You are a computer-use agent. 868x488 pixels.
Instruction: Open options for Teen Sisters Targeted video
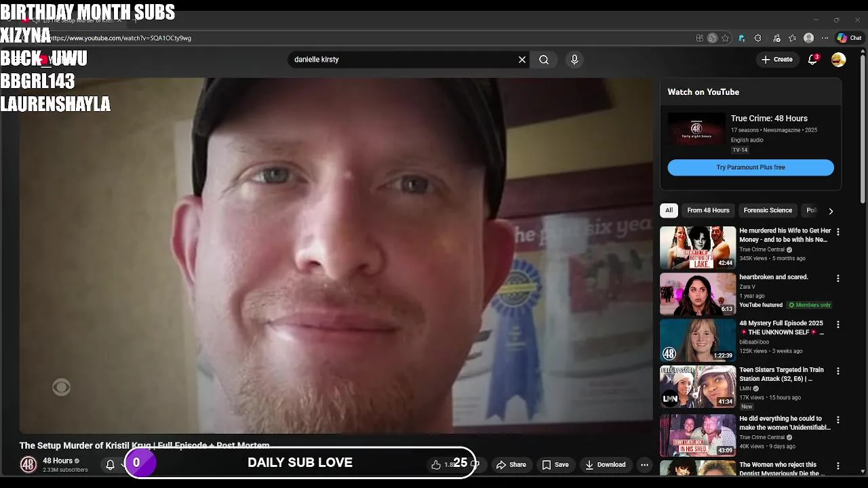[x=838, y=371]
